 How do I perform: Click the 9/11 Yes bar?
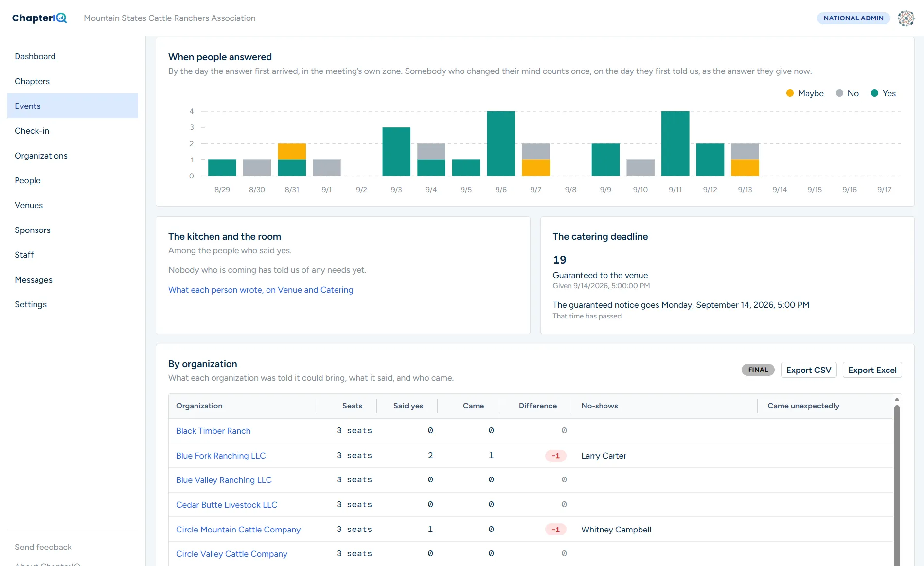coord(675,143)
